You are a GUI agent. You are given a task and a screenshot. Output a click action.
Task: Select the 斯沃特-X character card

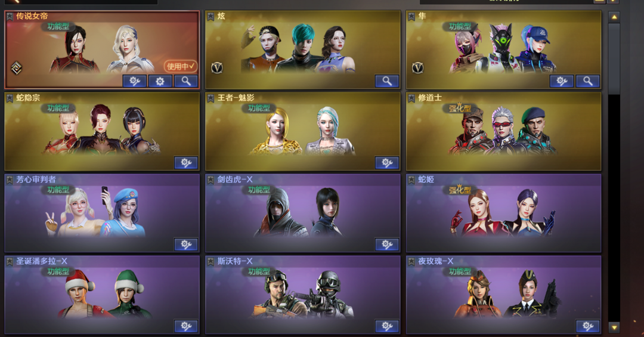(303, 294)
